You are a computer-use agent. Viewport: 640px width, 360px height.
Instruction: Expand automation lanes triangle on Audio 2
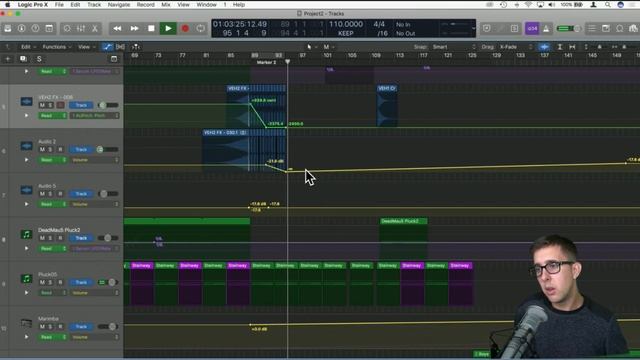click(x=27, y=160)
